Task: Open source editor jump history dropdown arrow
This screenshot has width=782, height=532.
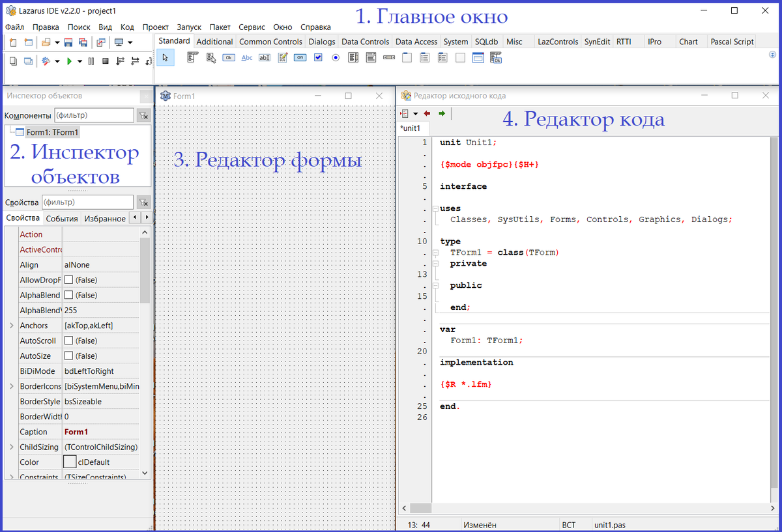Action: [416, 113]
